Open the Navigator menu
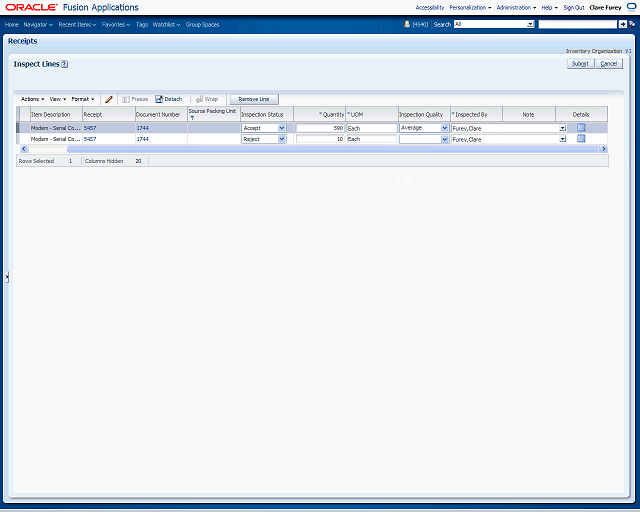This screenshot has height=512, width=640. coord(39,24)
